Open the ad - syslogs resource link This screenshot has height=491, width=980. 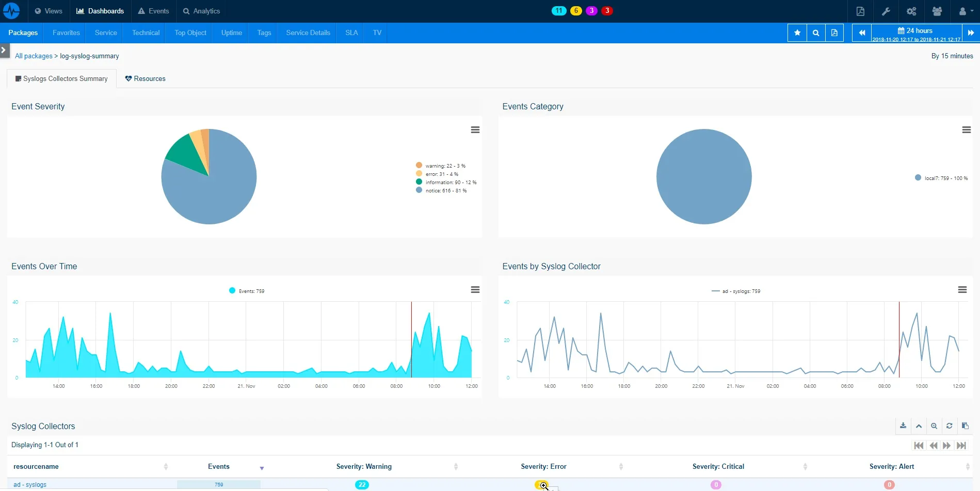pyautogui.click(x=30, y=485)
